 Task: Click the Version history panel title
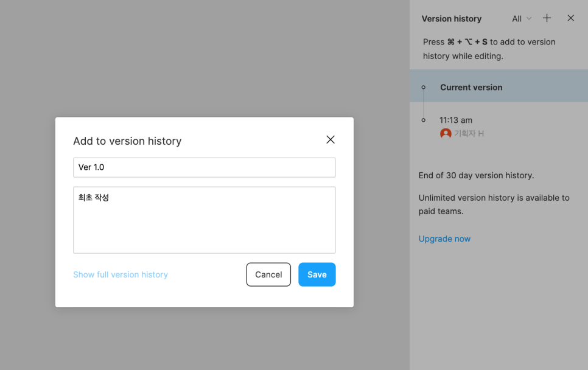pyautogui.click(x=452, y=19)
